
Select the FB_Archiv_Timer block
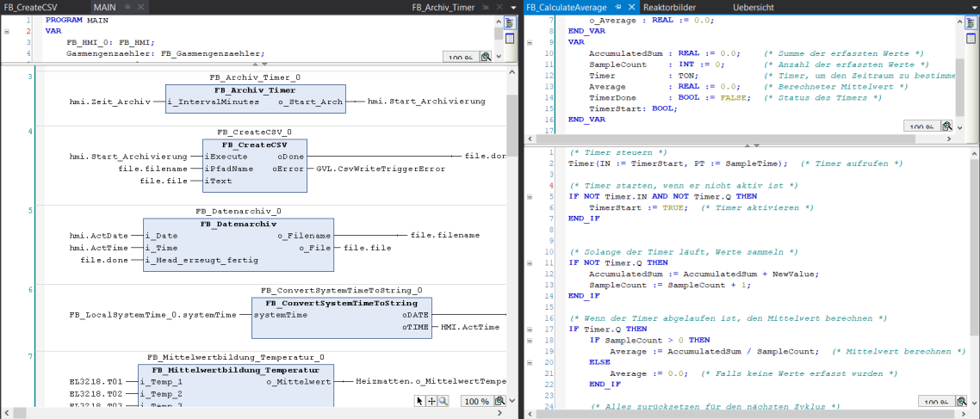[x=256, y=99]
